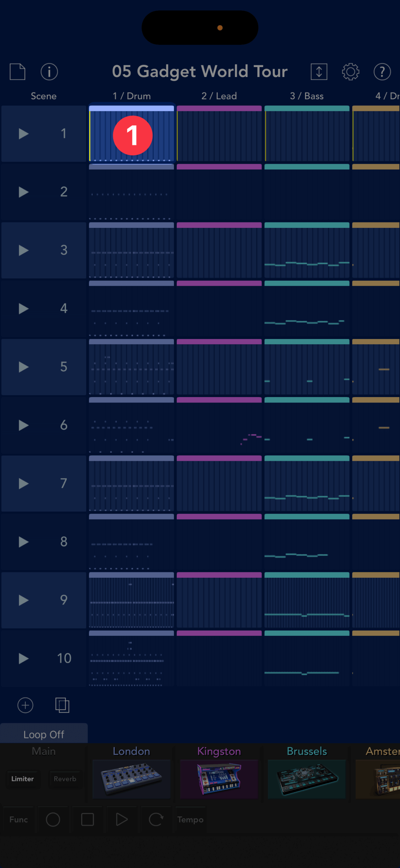Open the new file document icon

pyautogui.click(x=18, y=72)
